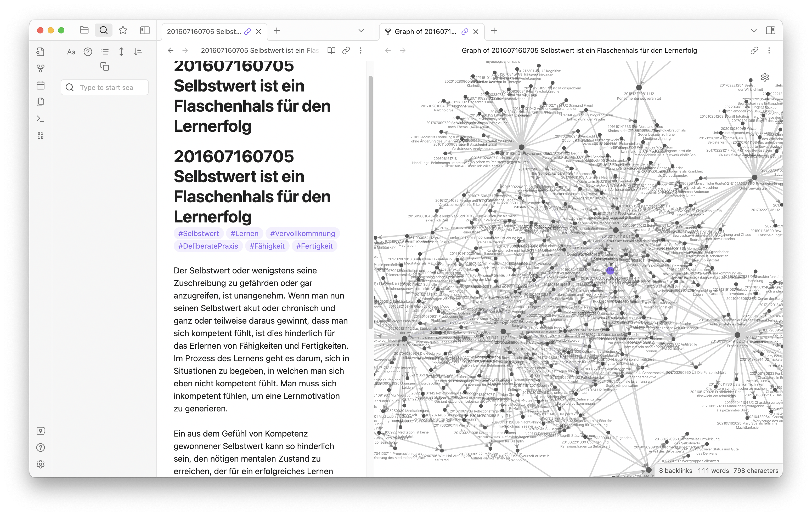Open help from the left ribbon
This screenshot has height=516, width=812.
(41, 448)
